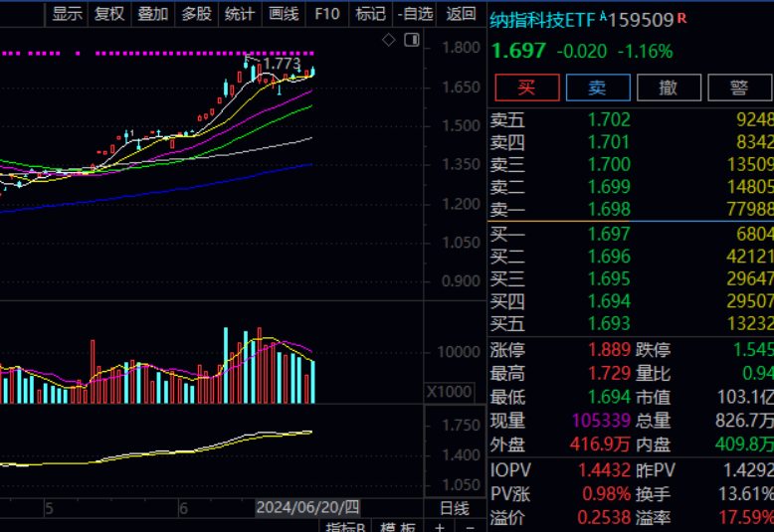Toggle the side panel layout icon
The width and height of the screenshot is (774, 532).
click(410, 40)
